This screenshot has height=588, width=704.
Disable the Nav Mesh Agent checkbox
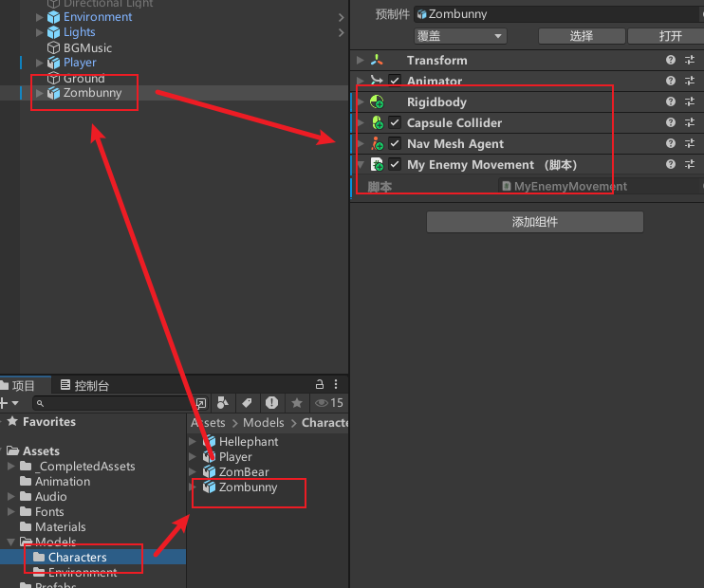click(x=395, y=143)
